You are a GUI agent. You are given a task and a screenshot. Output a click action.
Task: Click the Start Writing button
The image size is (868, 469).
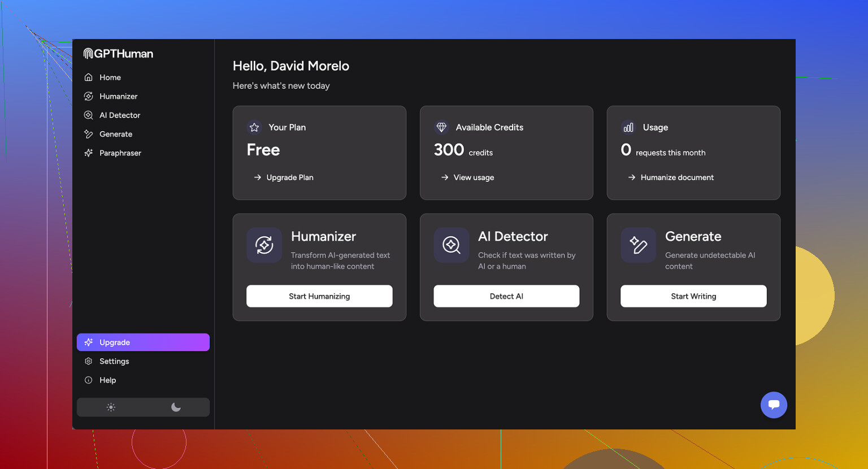coord(693,296)
